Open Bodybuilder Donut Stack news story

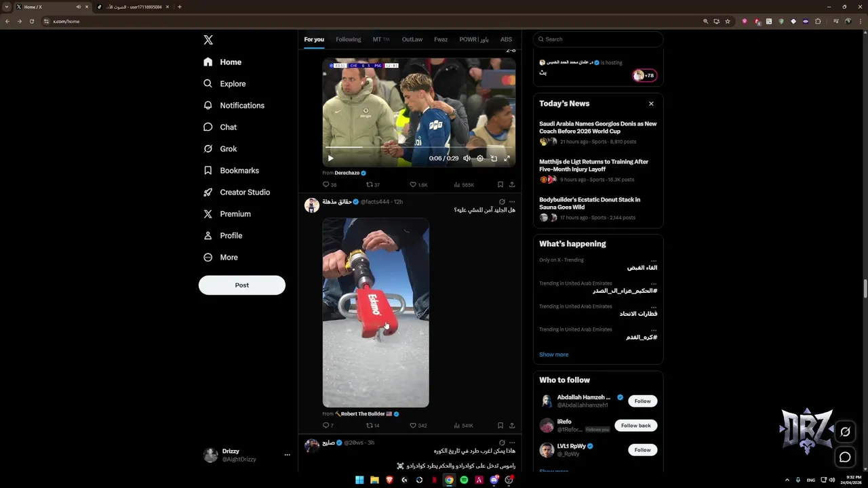pos(598,209)
